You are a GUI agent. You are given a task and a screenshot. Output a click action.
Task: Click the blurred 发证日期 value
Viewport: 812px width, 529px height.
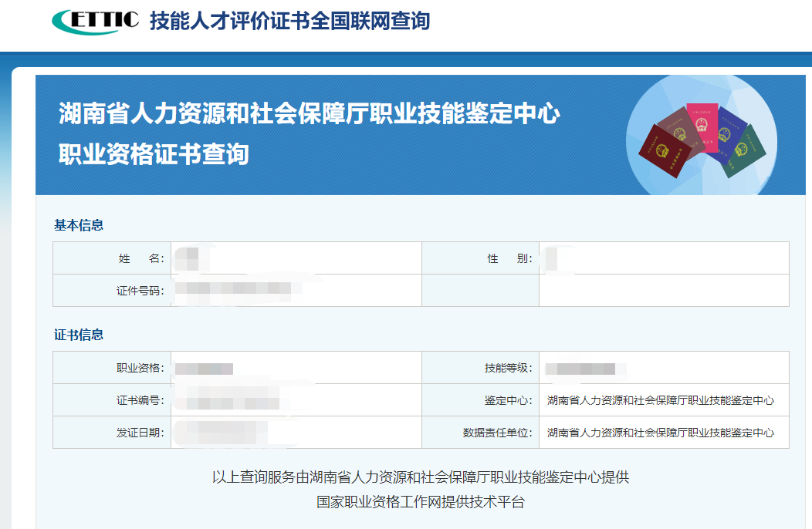221,433
